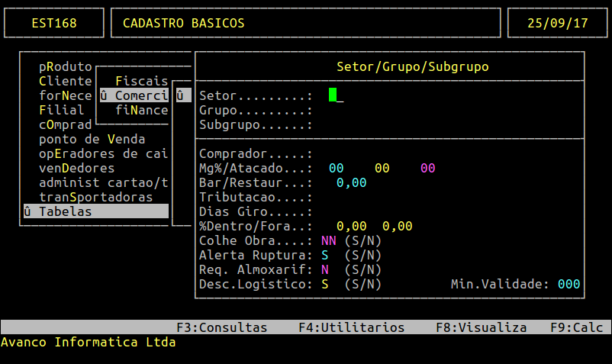The image size is (612, 364).
Task: Select highlighted Comerci submenu item
Action: coord(134,95)
